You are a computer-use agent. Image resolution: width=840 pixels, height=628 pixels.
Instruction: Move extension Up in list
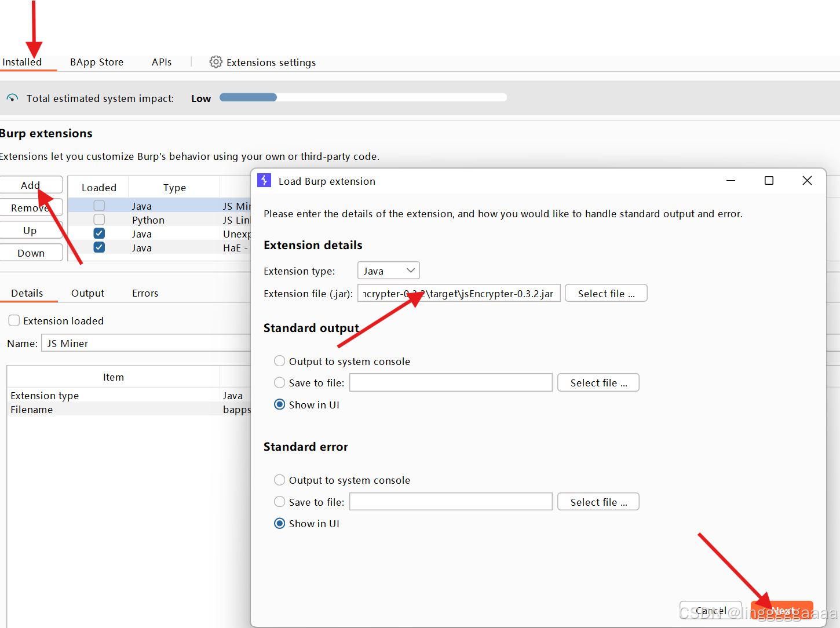tap(30, 230)
